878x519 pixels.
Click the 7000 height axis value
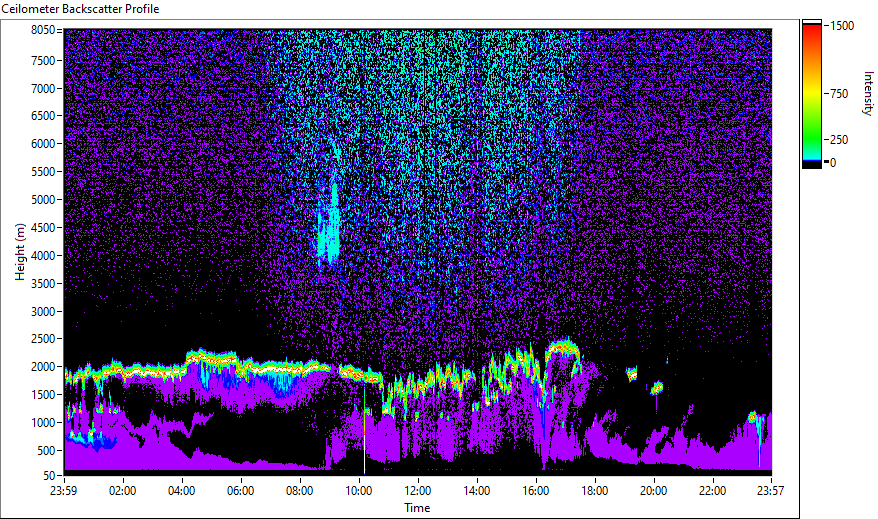[43, 88]
